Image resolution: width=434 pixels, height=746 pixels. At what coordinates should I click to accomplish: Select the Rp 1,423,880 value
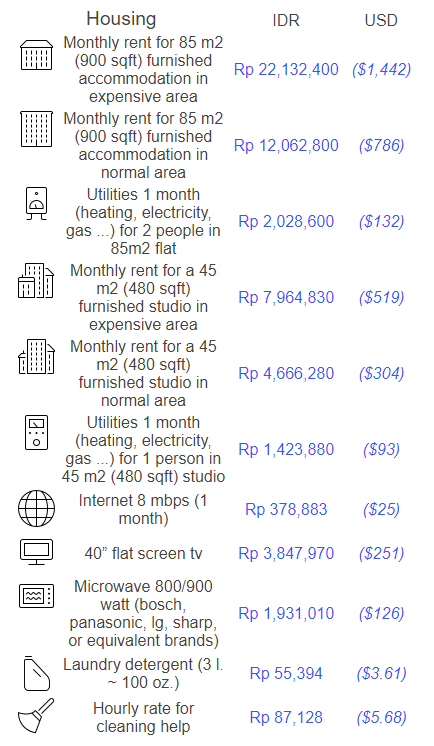coord(286,449)
